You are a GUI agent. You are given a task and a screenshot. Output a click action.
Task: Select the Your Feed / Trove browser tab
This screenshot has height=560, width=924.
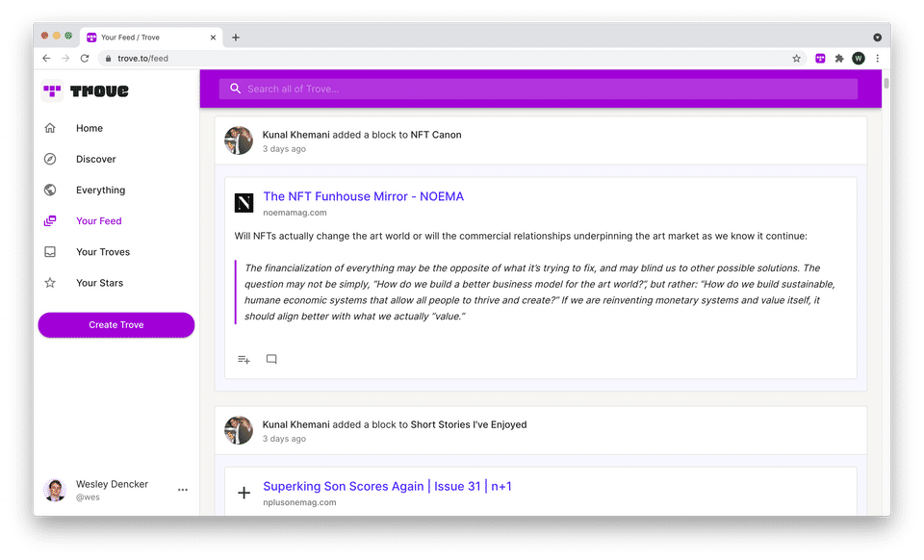151,38
